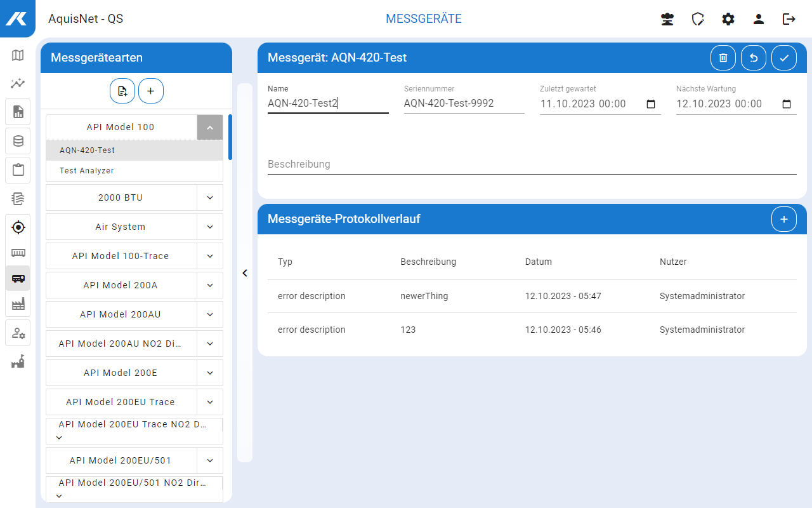Select Test Analyzer in device list
The image size is (812, 508).
click(x=87, y=171)
